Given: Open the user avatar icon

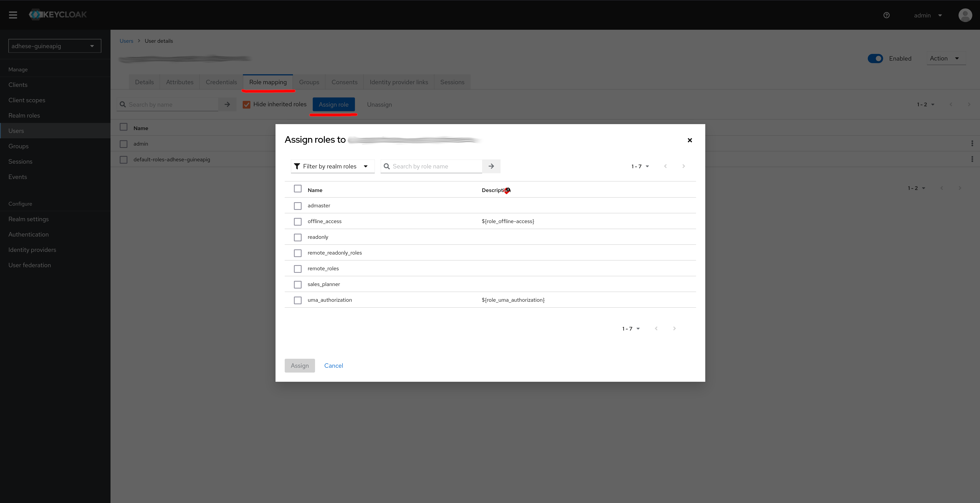Looking at the screenshot, I should pyautogui.click(x=965, y=15).
